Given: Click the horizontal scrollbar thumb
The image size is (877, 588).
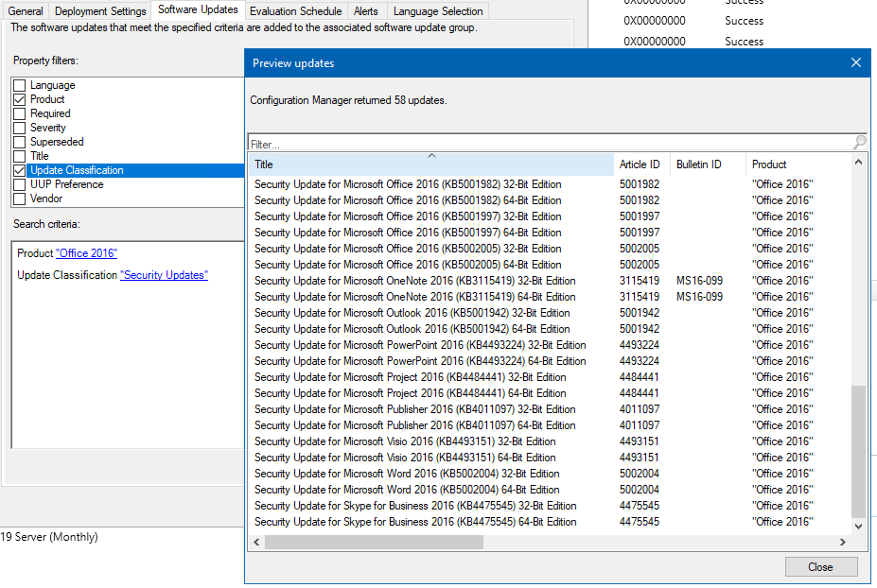Looking at the screenshot, I should pos(375,543).
